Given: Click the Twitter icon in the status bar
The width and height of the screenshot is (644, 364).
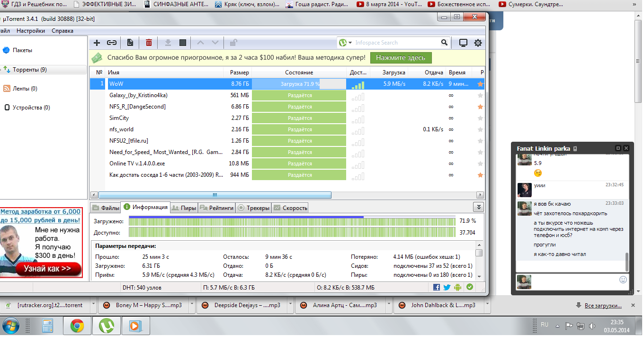Looking at the screenshot, I should pos(447,287).
